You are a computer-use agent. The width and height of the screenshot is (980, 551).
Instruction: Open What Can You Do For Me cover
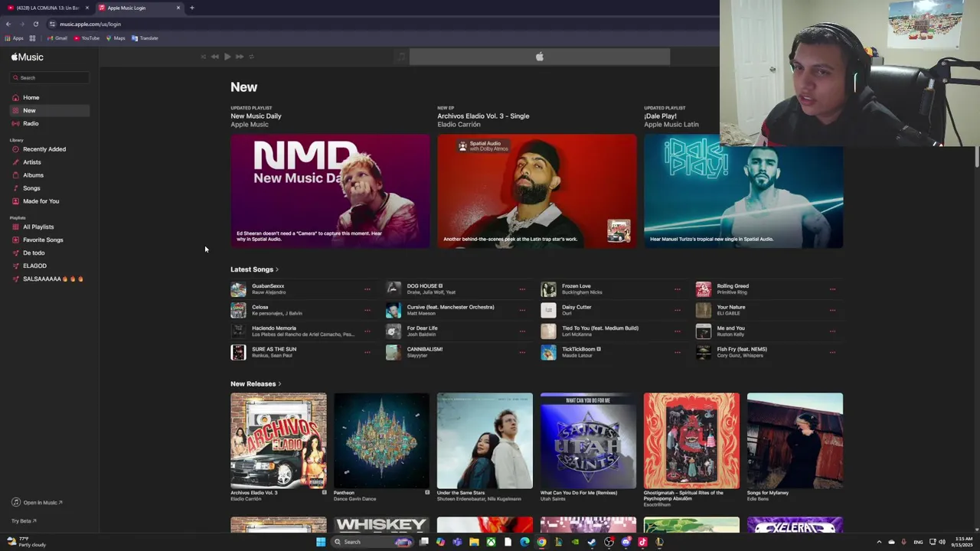point(588,441)
